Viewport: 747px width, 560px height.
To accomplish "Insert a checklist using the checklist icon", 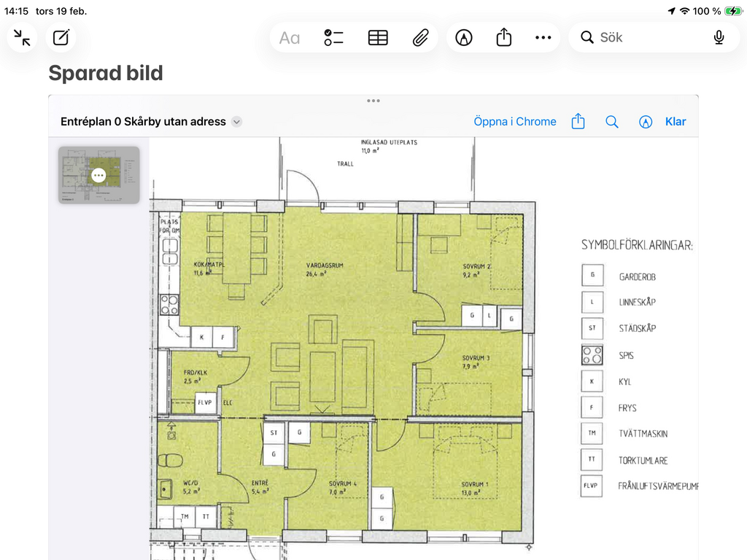I will click(333, 38).
